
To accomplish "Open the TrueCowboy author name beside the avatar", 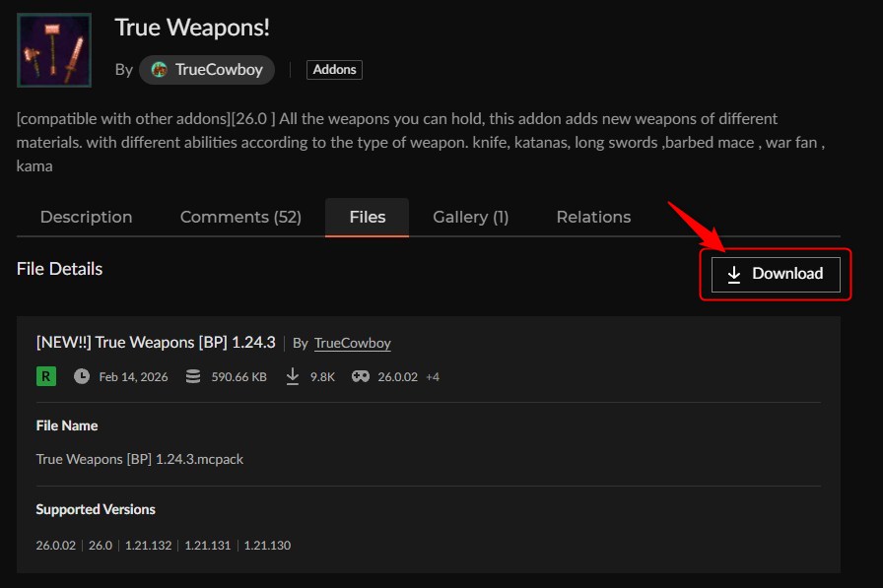I will coord(218,70).
